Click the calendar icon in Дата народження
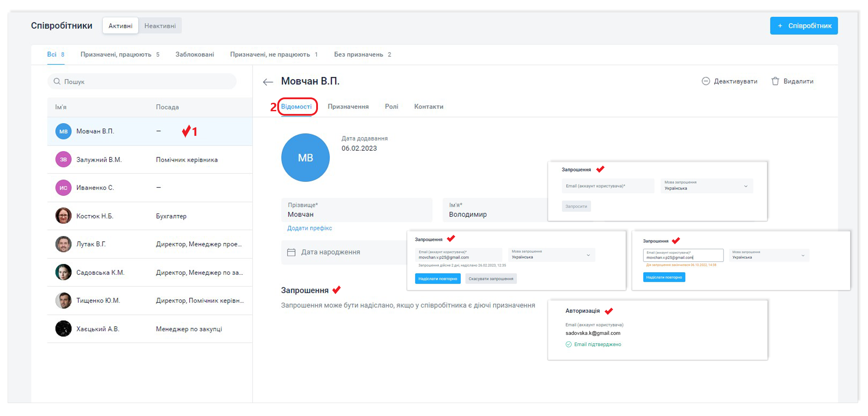This screenshot has height=416, width=868. coord(291,252)
